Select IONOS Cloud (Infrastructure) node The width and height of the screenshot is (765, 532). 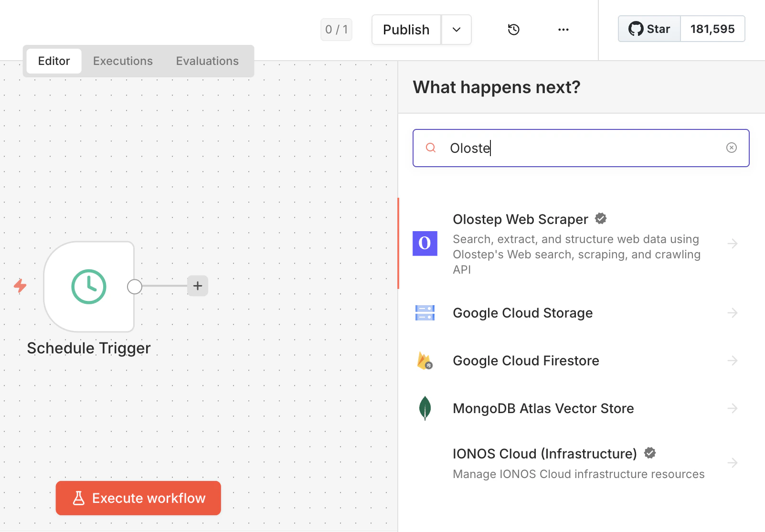coord(582,463)
